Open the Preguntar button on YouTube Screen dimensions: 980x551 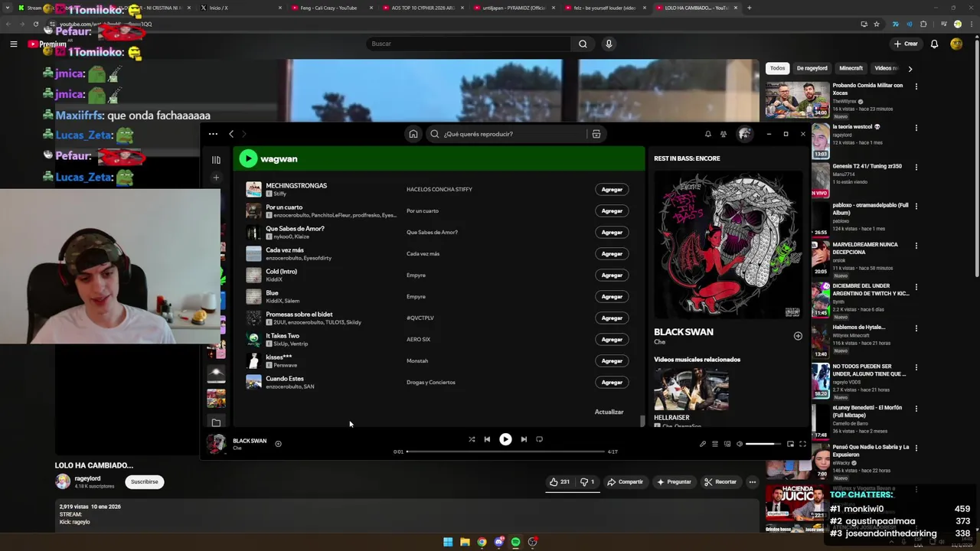pos(674,482)
